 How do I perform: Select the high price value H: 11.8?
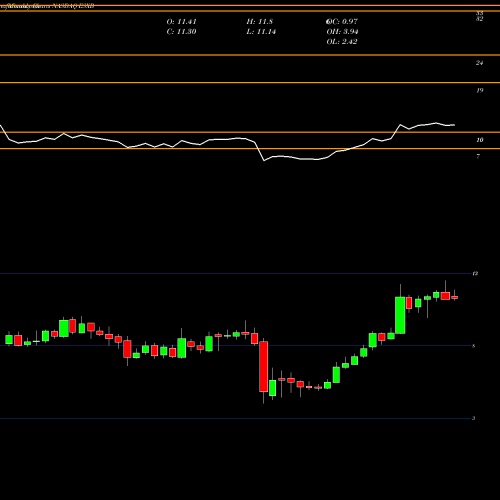tap(260, 22)
